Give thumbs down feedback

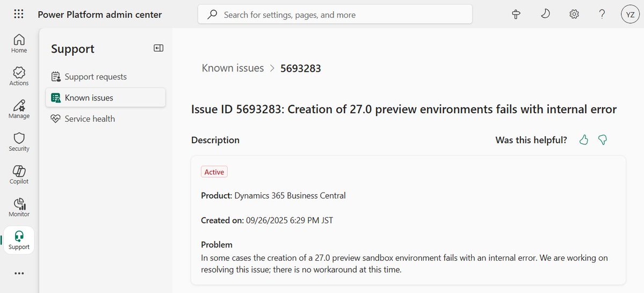(x=603, y=140)
